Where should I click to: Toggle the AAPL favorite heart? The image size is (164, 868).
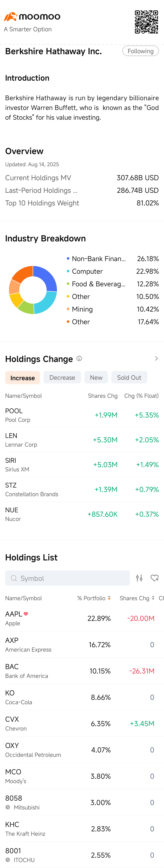pyautogui.click(x=26, y=614)
